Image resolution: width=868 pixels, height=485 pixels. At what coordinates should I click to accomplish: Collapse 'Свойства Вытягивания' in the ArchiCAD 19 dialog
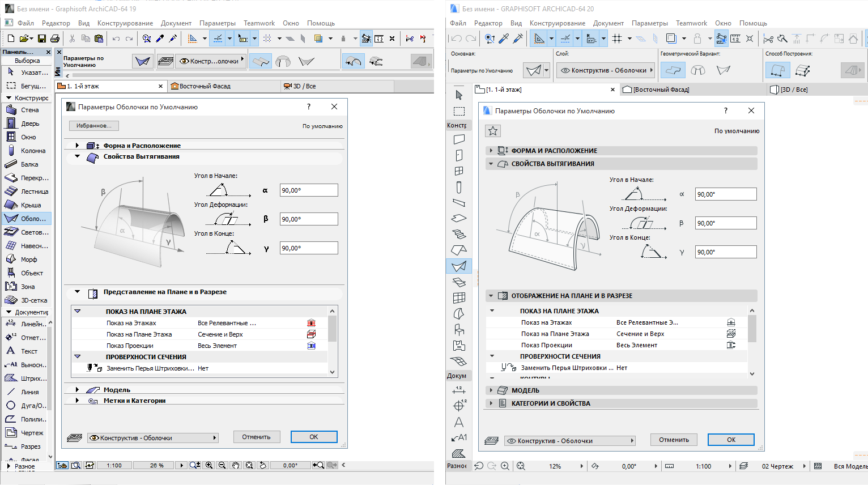(77, 156)
